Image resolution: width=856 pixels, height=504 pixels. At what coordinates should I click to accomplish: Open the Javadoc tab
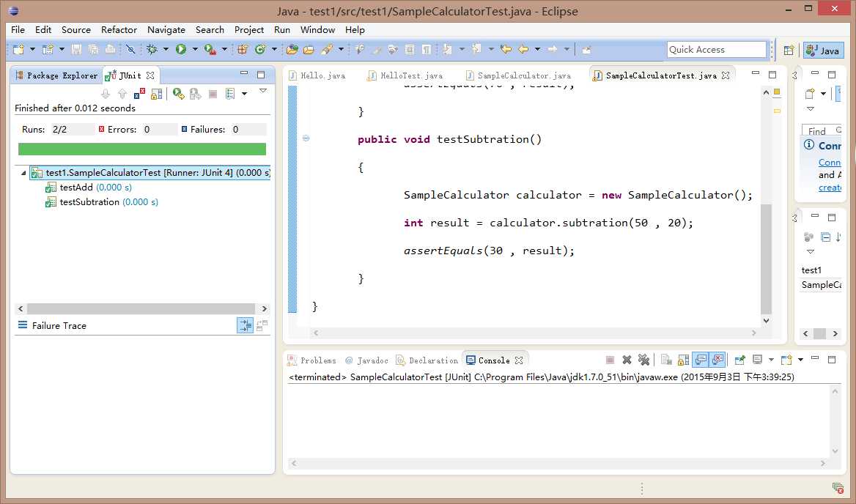[x=367, y=360]
